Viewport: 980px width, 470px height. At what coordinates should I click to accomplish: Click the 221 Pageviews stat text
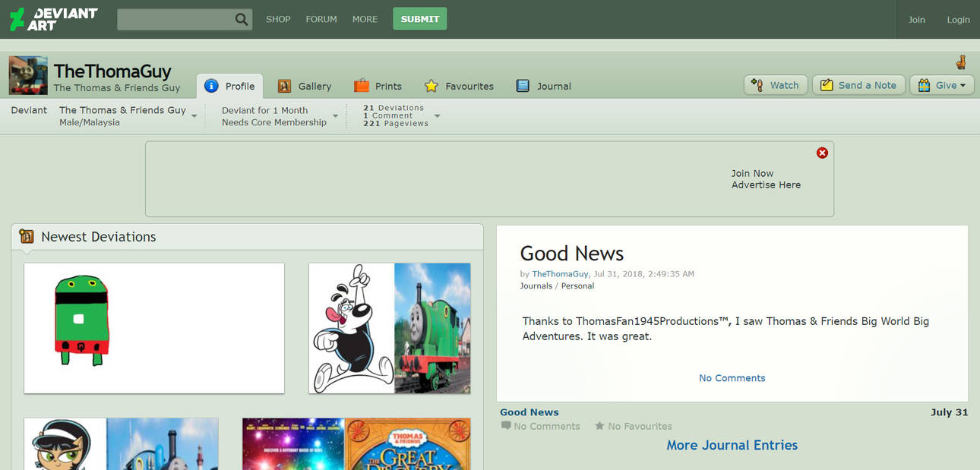coord(396,124)
